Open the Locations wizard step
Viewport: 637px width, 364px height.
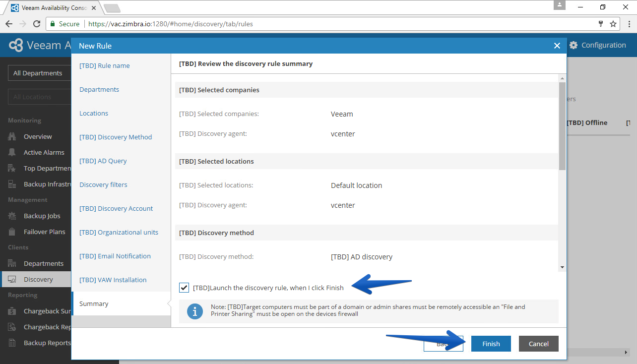click(x=94, y=113)
